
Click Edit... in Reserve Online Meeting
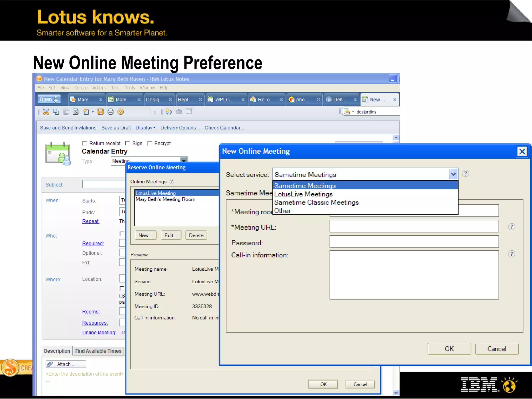tap(171, 235)
